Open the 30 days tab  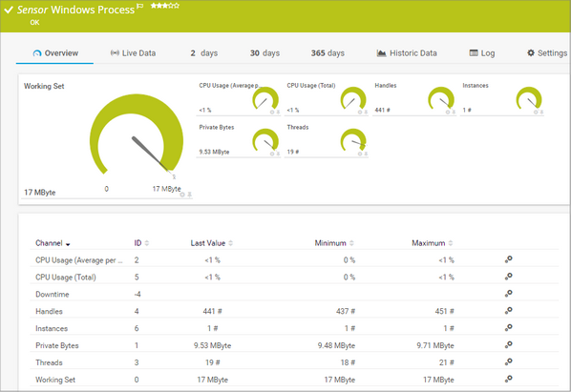click(264, 53)
